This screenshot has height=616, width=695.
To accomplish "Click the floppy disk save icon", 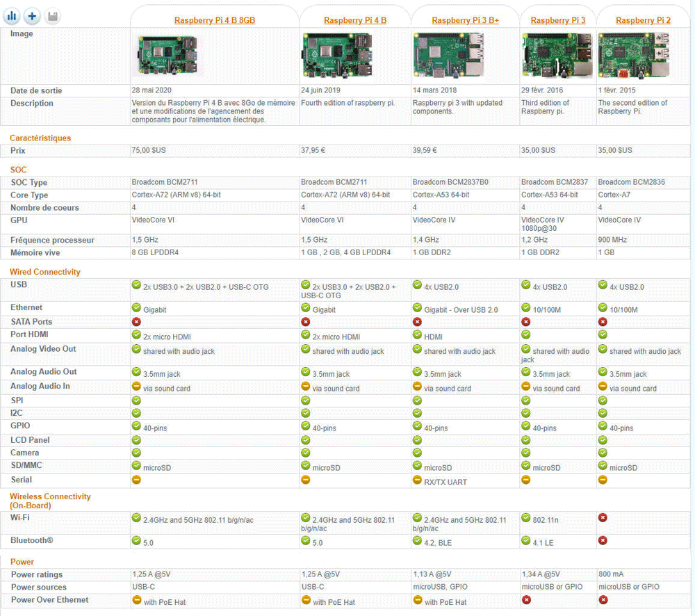I will [x=53, y=17].
